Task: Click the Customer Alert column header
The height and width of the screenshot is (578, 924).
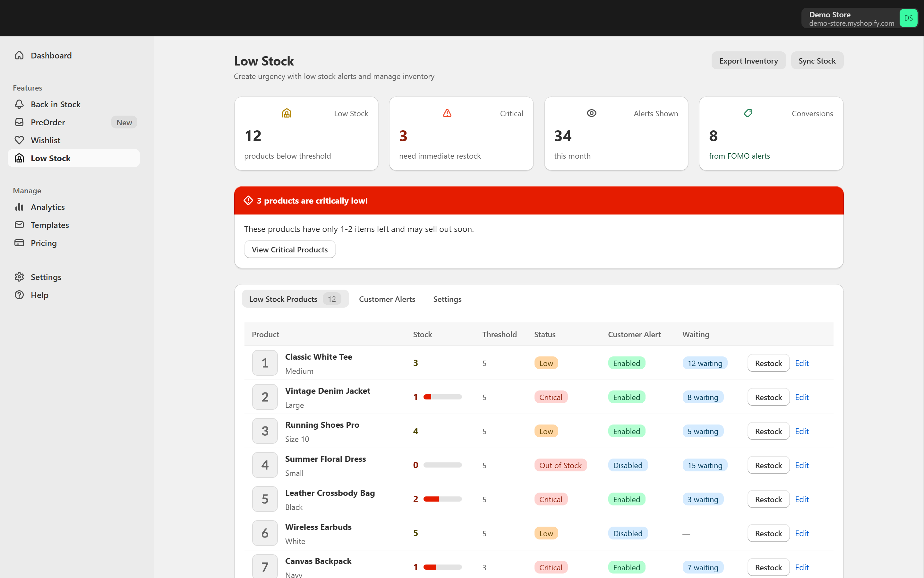Action: pyautogui.click(x=634, y=335)
